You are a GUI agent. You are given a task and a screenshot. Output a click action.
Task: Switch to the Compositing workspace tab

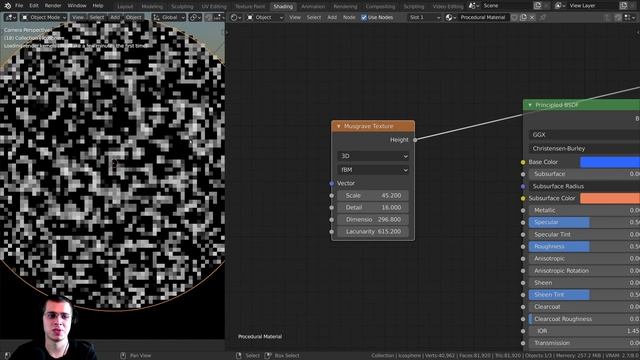point(380,7)
